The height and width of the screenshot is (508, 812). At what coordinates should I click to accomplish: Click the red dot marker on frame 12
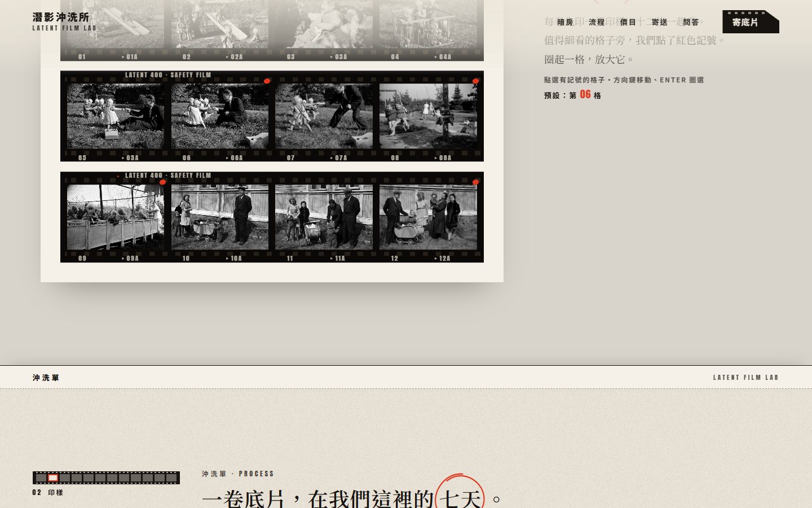click(475, 182)
